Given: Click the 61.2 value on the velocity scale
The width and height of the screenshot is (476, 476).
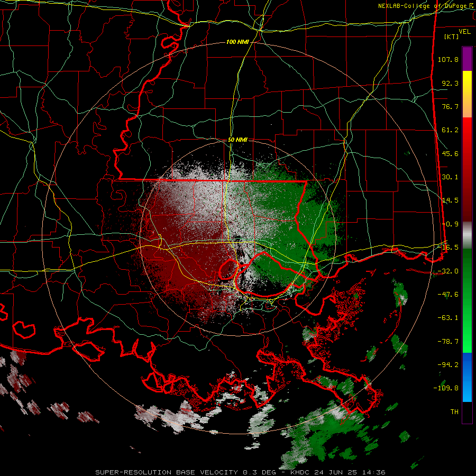Looking at the screenshot, I should [x=450, y=130].
